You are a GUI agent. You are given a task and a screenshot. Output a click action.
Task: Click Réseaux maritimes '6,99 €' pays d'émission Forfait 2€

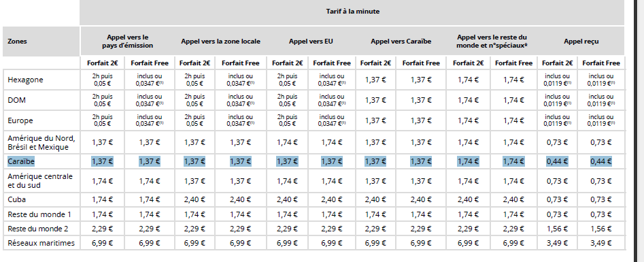click(102, 243)
